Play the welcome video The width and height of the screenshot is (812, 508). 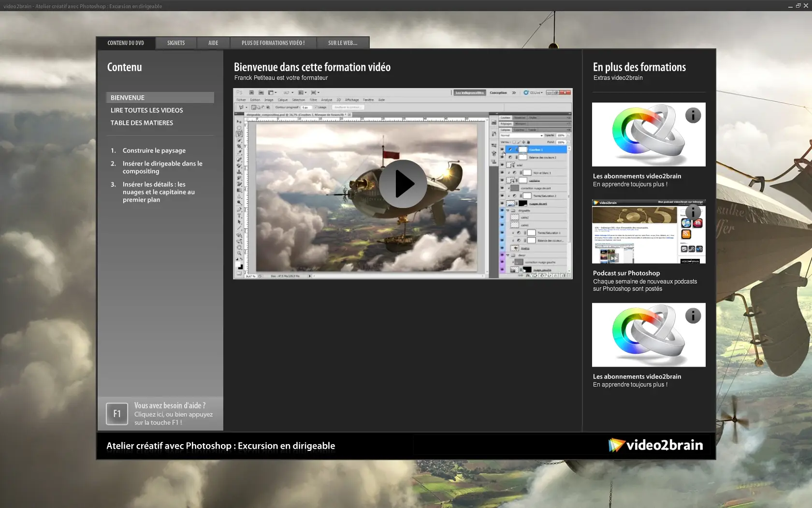pyautogui.click(x=403, y=184)
